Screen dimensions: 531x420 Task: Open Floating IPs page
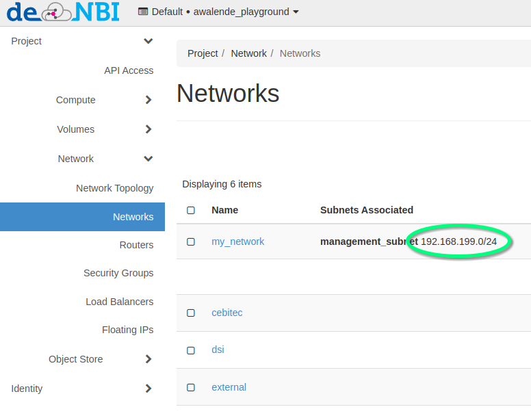(x=127, y=330)
